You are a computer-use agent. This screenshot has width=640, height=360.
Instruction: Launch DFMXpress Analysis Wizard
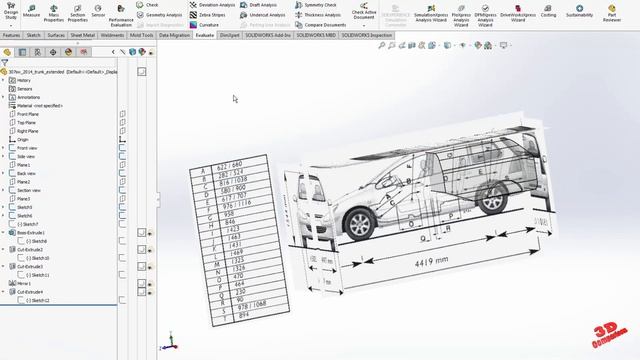tap(485, 16)
